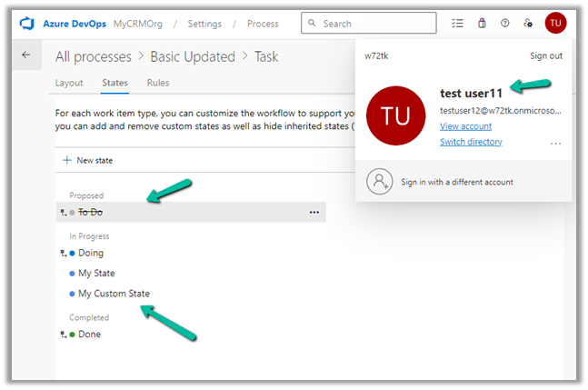The image size is (588, 390).
Task: Click the Task breadcrumb heading
Action: [x=266, y=57]
